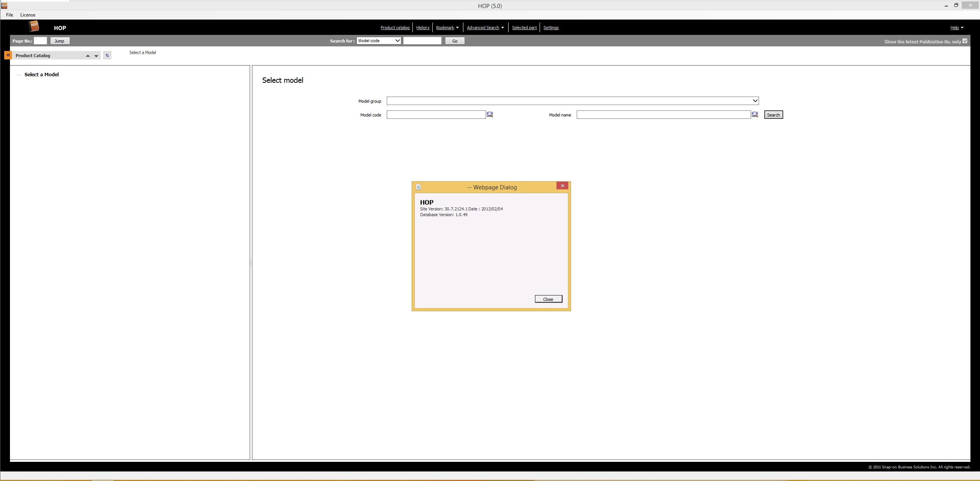Open the Search for Model code dropdown
Viewport: 980px width, 481px height.
pos(379,41)
